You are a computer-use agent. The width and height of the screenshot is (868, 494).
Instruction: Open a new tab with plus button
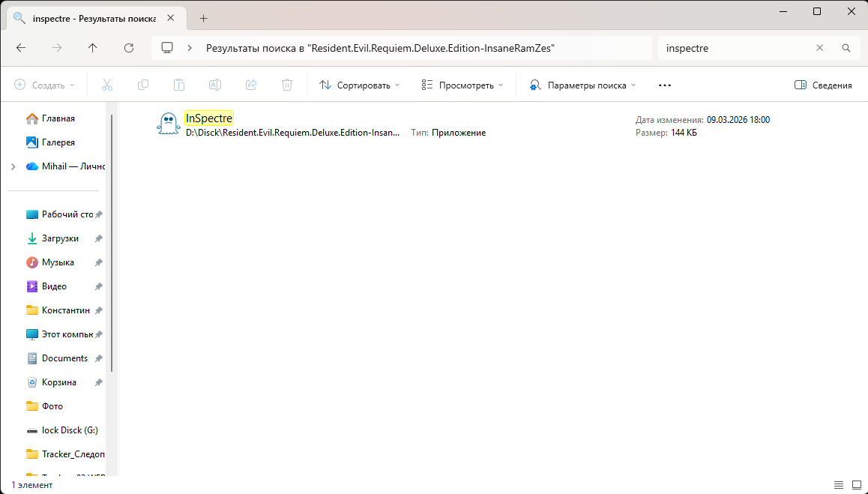203,18
